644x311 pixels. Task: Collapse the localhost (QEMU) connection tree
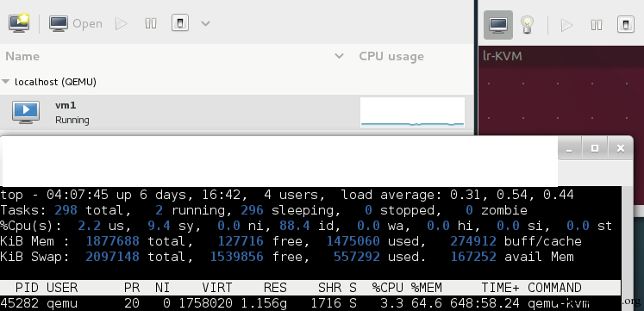tap(5, 82)
